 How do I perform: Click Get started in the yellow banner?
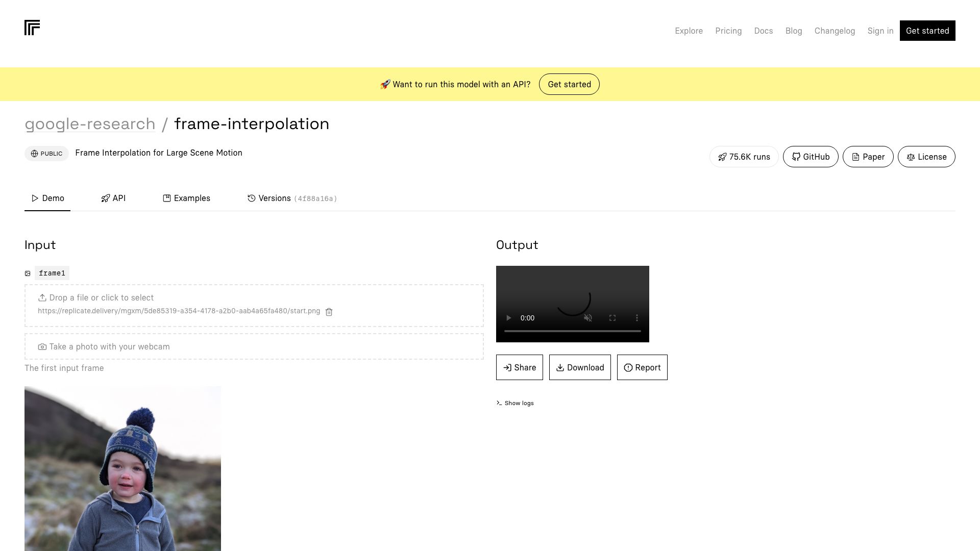[569, 84]
